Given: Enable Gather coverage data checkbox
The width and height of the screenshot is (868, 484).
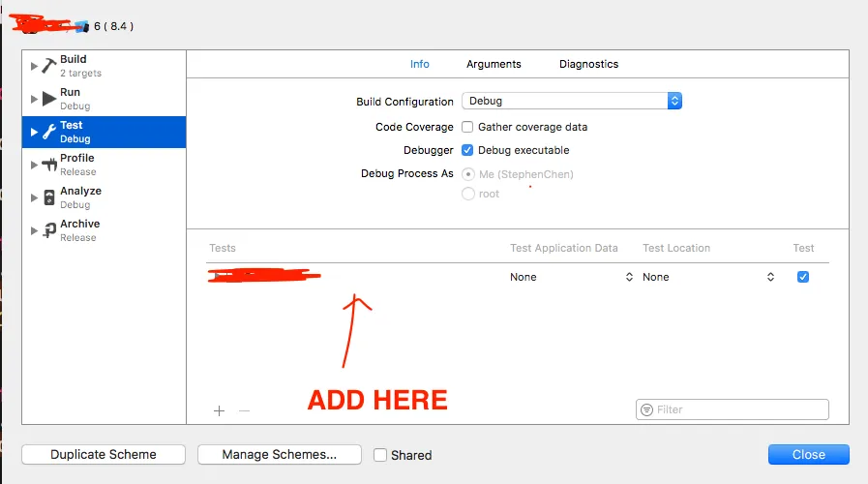Looking at the screenshot, I should click(x=468, y=127).
